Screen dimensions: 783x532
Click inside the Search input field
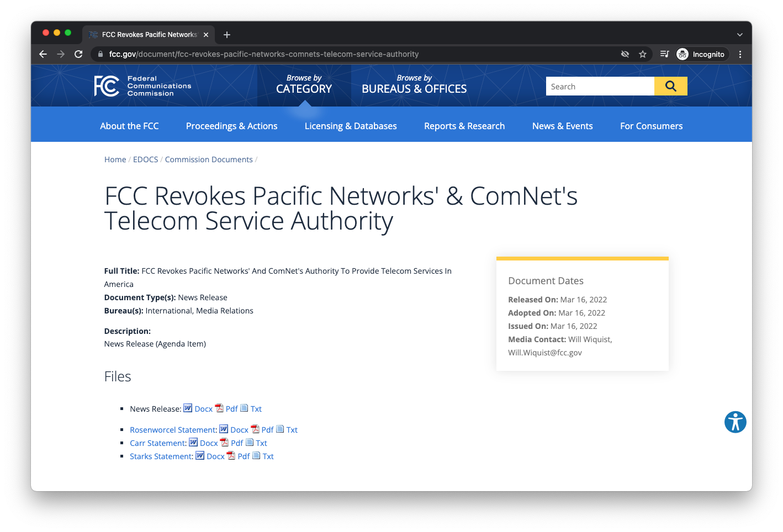click(600, 86)
